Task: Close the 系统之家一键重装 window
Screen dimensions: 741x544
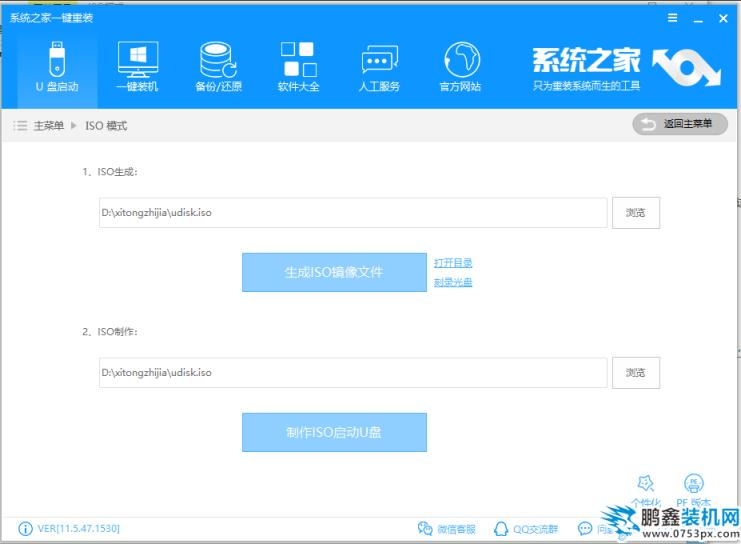Action: tap(723, 18)
